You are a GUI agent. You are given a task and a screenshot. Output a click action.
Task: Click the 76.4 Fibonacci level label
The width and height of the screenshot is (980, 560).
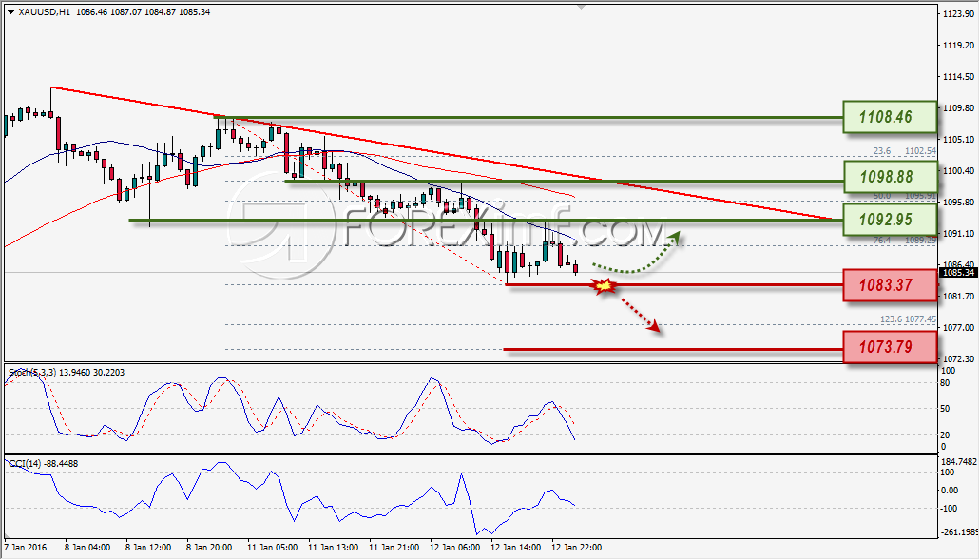(882, 240)
